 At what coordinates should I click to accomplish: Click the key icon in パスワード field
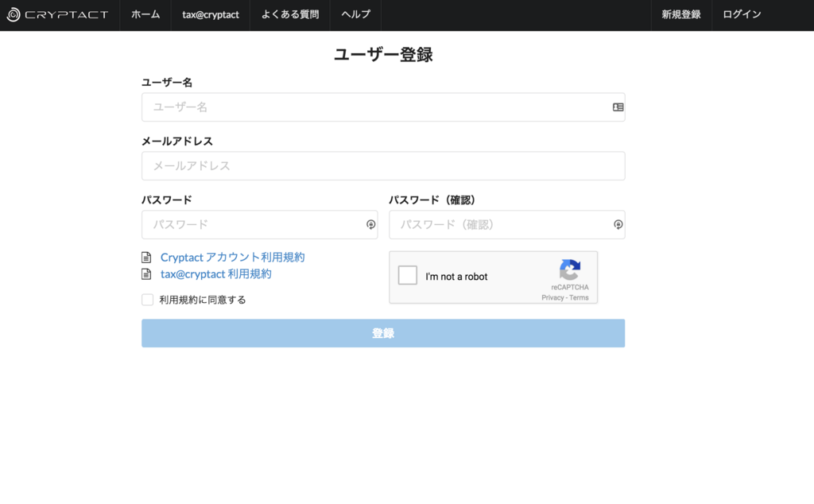tap(370, 224)
